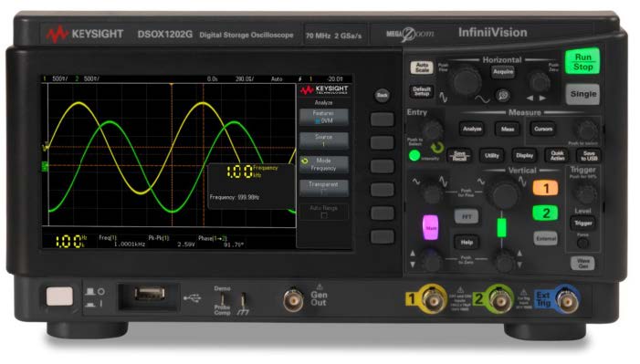Touch the Demo Probe Comp terminal
Viewport: 640px width, 364px height.
[223, 299]
